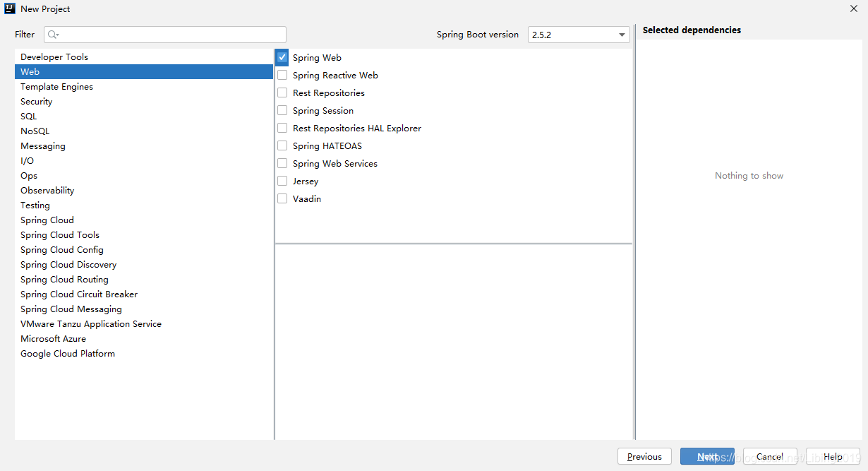Click the Previous button
This screenshot has height=471, width=868.
click(x=644, y=456)
